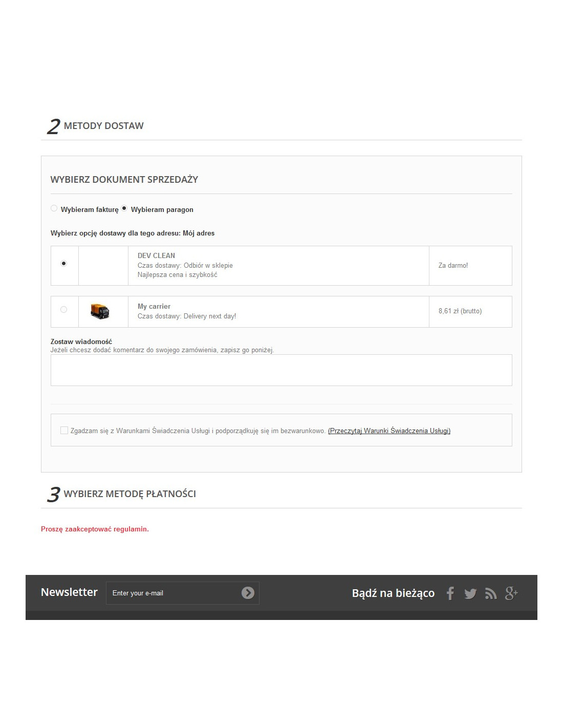Check Zgadzam się z Warunkami checkbox

coord(64,430)
